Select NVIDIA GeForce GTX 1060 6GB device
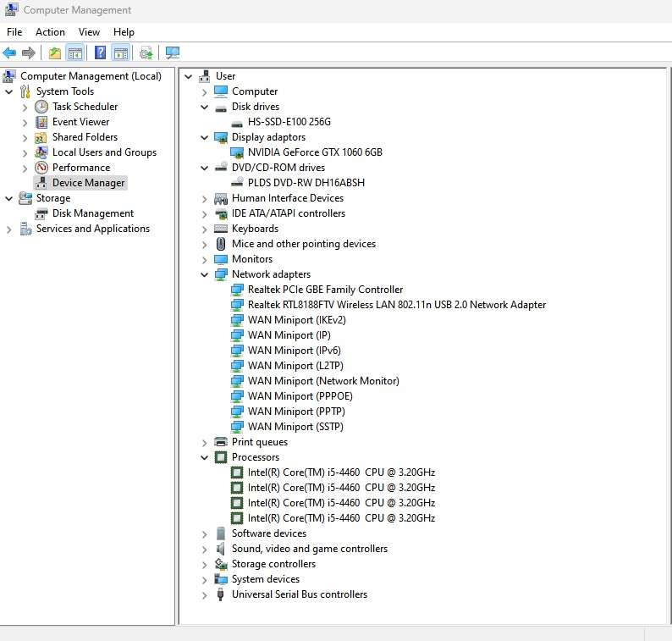The image size is (672, 641). tap(315, 152)
